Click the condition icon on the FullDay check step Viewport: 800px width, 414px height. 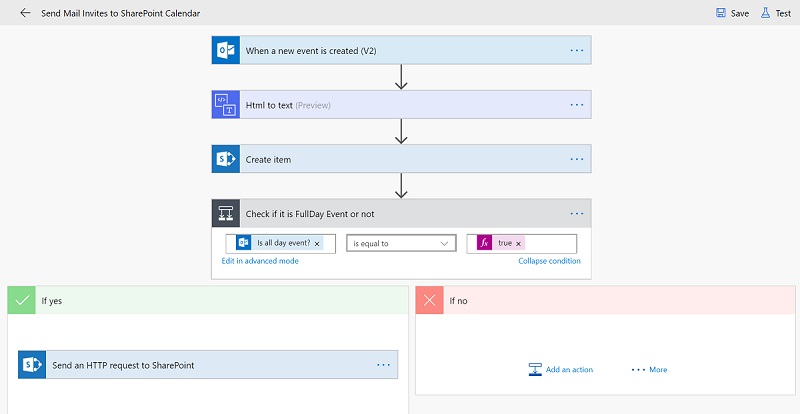pyautogui.click(x=226, y=213)
